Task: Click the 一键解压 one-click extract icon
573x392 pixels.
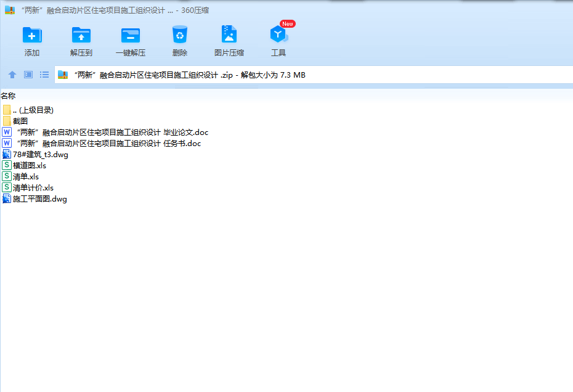Action: click(131, 36)
